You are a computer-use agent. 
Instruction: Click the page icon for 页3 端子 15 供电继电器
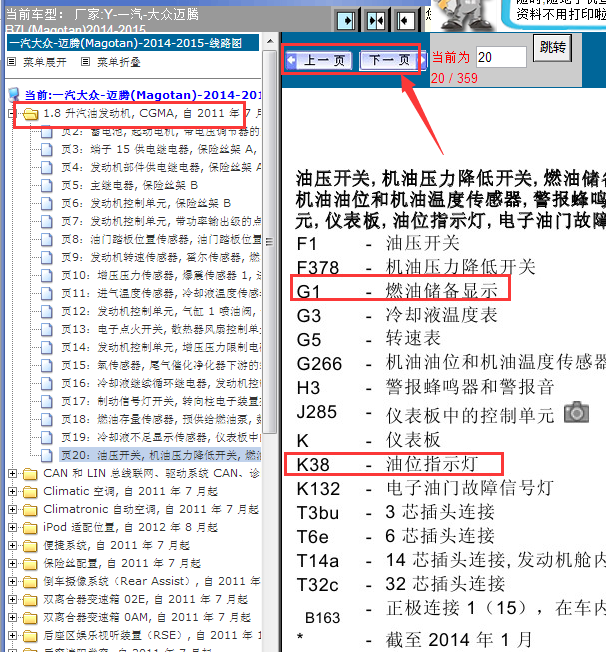(47, 149)
